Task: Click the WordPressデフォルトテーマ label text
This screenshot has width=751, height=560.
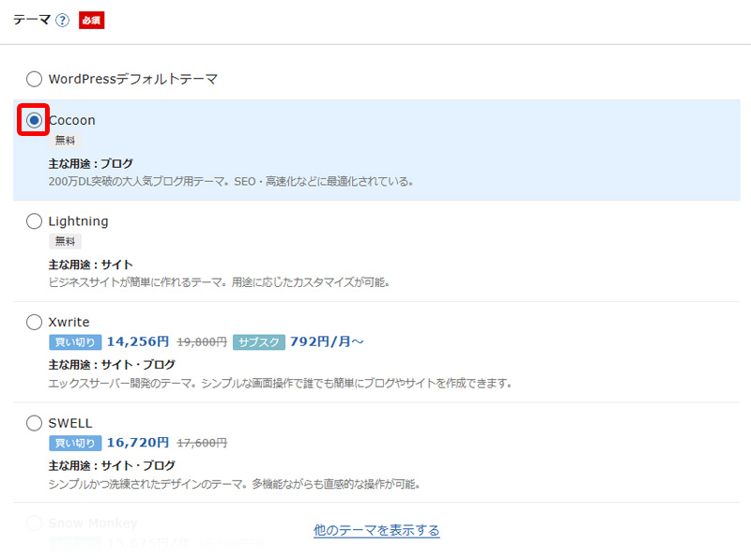Action: coord(133,80)
